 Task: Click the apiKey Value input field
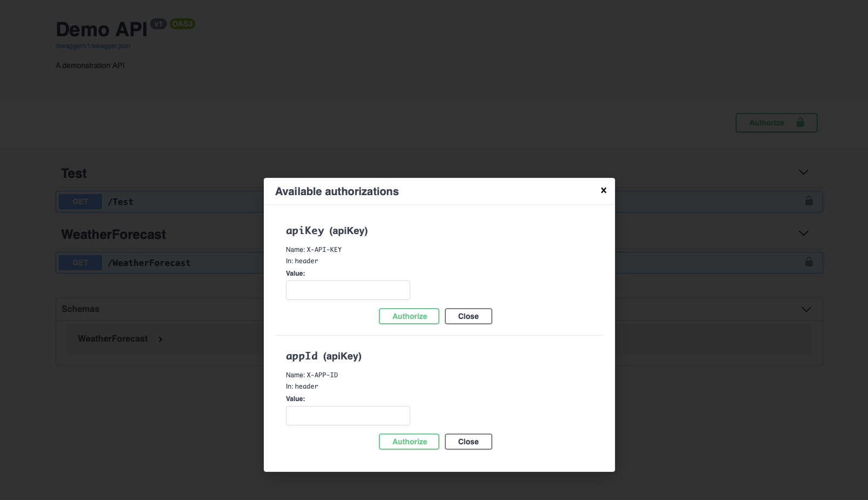348,290
